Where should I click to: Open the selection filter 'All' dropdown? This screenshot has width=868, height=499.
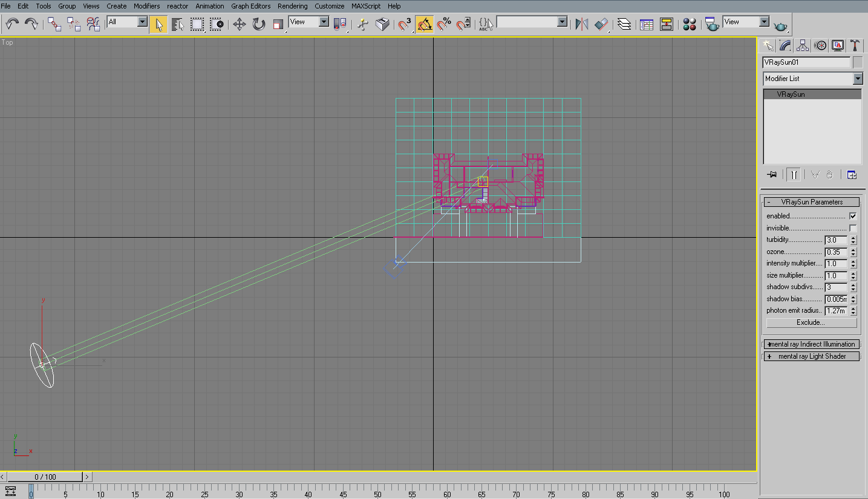click(x=127, y=22)
